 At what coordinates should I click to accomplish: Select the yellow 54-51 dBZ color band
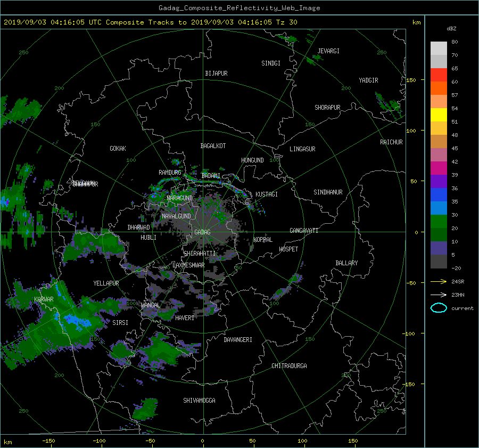439,115
